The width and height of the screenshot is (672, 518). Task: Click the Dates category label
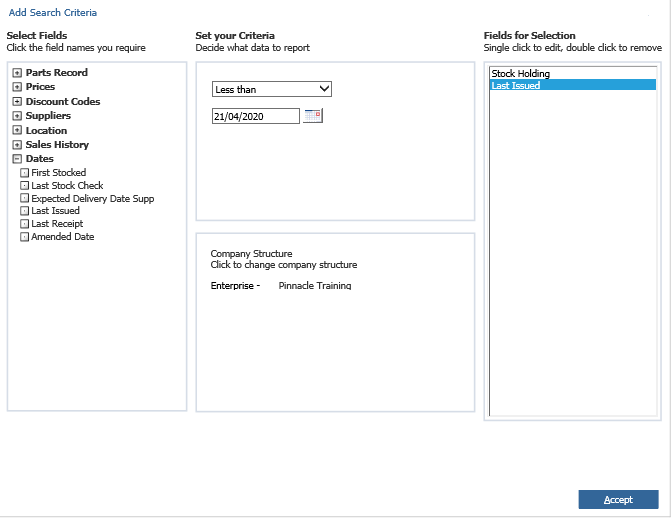coord(39,159)
